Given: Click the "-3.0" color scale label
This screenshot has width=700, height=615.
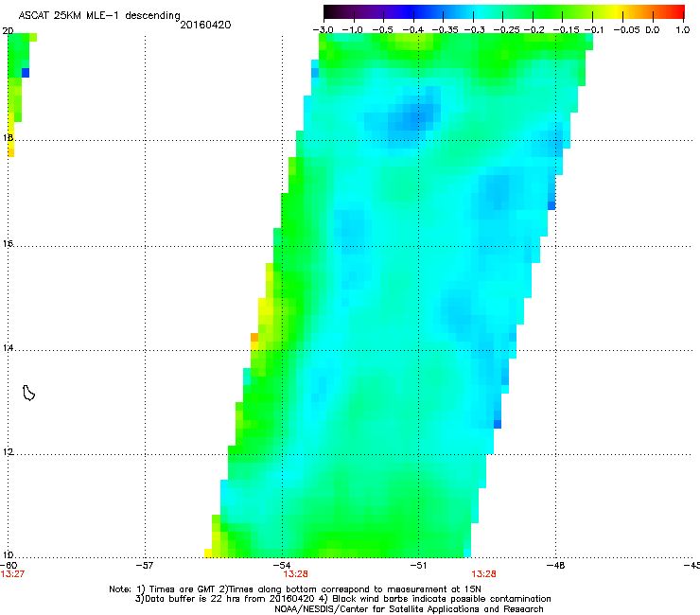Looking at the screenshot, I should pos(323,30).
